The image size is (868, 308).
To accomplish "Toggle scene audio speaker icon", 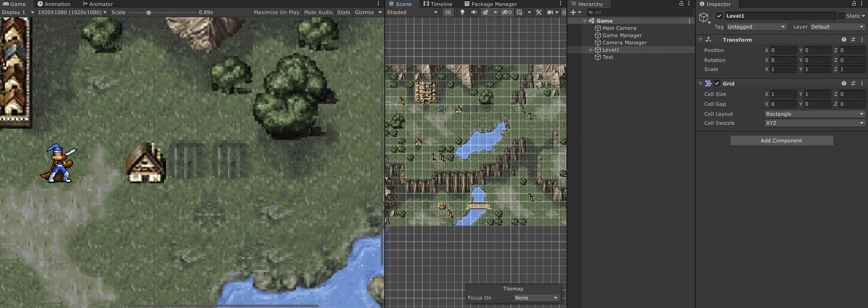I will pos(474,12).
